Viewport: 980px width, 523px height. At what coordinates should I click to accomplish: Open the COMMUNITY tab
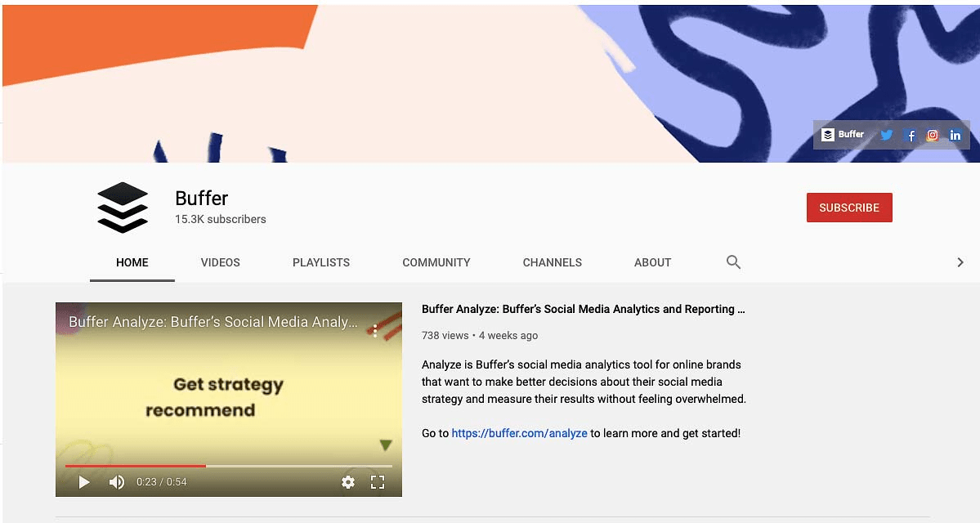pos(436,262)
